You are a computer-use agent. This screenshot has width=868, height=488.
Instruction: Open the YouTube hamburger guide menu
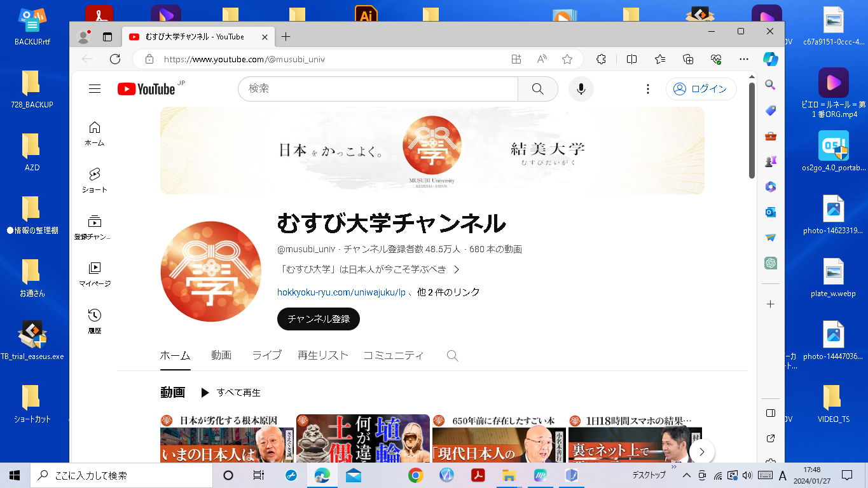95,89
